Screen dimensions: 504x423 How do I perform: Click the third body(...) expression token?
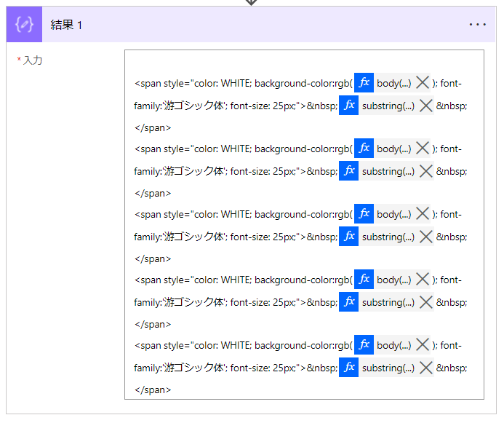click(393, 214)
